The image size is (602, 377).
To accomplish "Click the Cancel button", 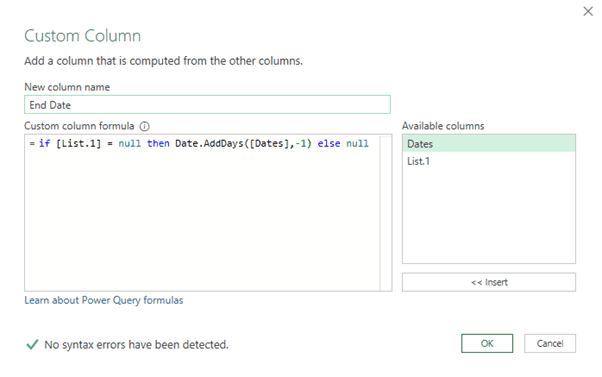I will (x=550, y=343).
